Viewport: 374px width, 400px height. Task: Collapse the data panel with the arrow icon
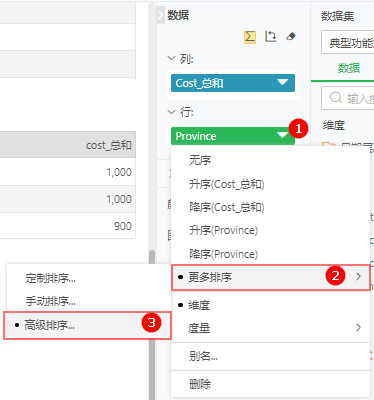[161, 15]
